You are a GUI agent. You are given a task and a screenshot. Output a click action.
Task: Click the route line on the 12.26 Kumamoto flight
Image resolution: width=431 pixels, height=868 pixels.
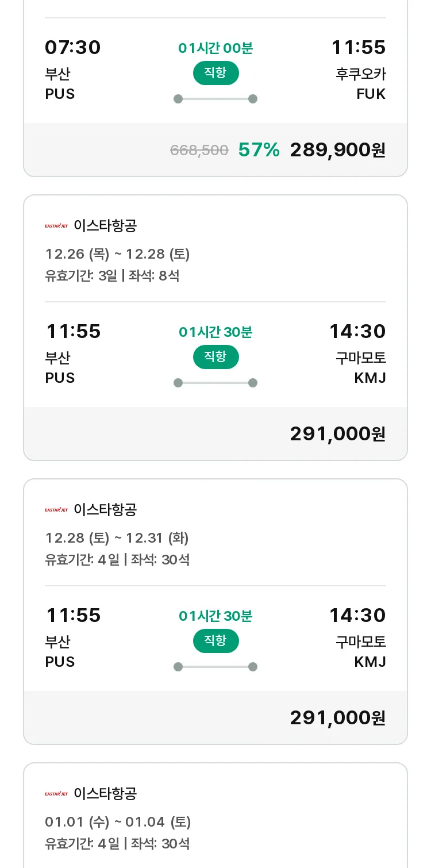[215, 383]
